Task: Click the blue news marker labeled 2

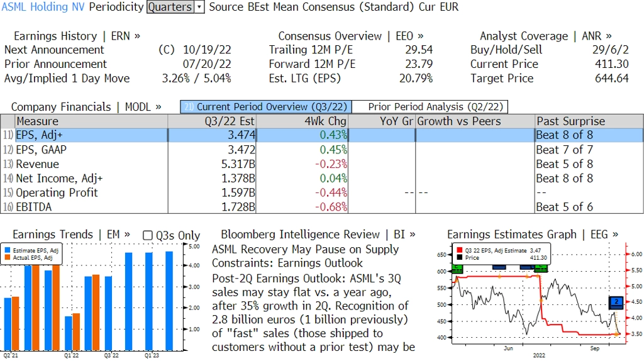Action: click(x=616, y=303)
